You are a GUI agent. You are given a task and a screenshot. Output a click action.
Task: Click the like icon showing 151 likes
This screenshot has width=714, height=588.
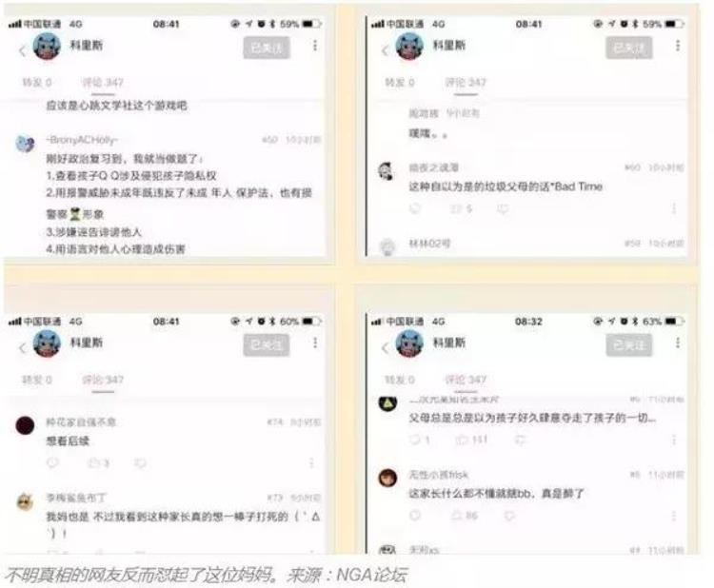tap(462, 440)
